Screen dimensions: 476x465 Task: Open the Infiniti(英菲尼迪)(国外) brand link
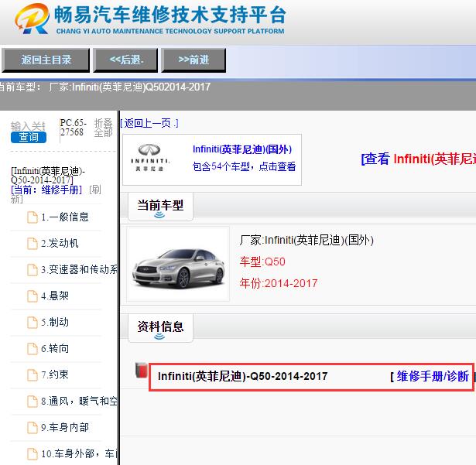pos(242,149)
